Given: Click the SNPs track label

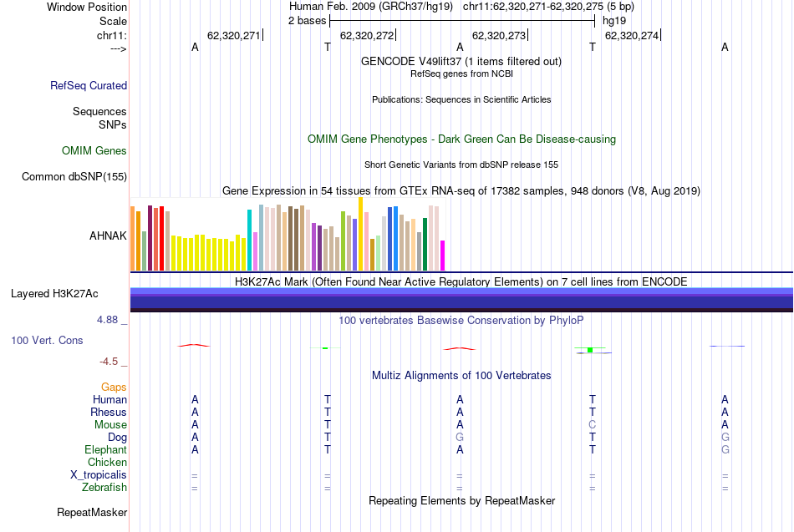Looking at the screenshot, I should 113,124.
